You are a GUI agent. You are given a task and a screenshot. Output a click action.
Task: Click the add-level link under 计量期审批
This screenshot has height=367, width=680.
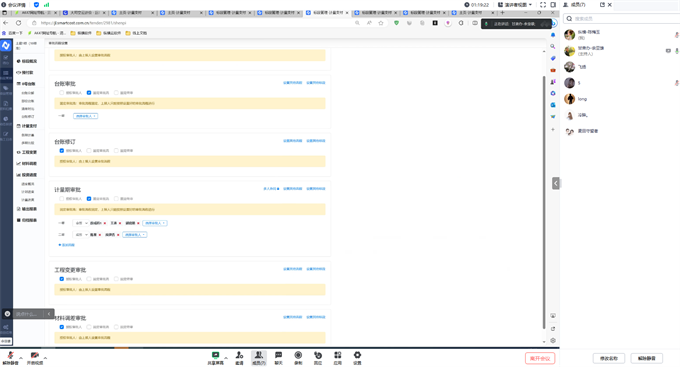click(67, 245)
